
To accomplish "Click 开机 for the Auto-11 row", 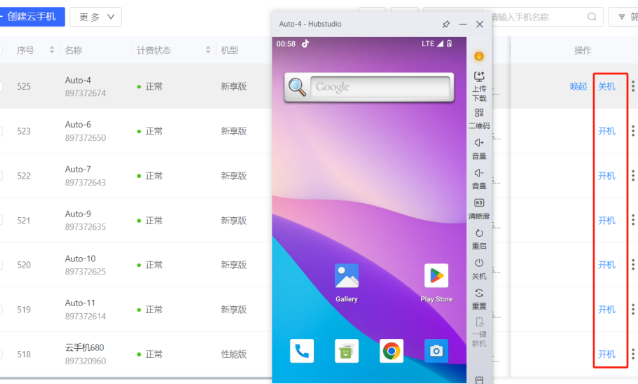I will pos(606,310).
